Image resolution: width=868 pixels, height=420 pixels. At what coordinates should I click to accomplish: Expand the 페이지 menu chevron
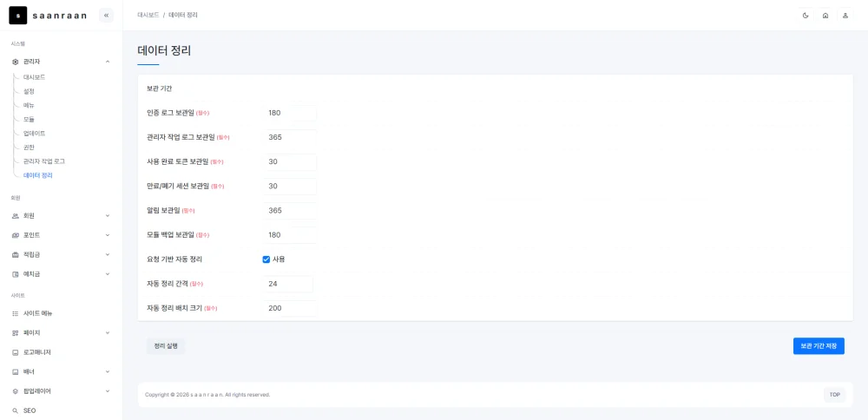(x=108, y=333)
